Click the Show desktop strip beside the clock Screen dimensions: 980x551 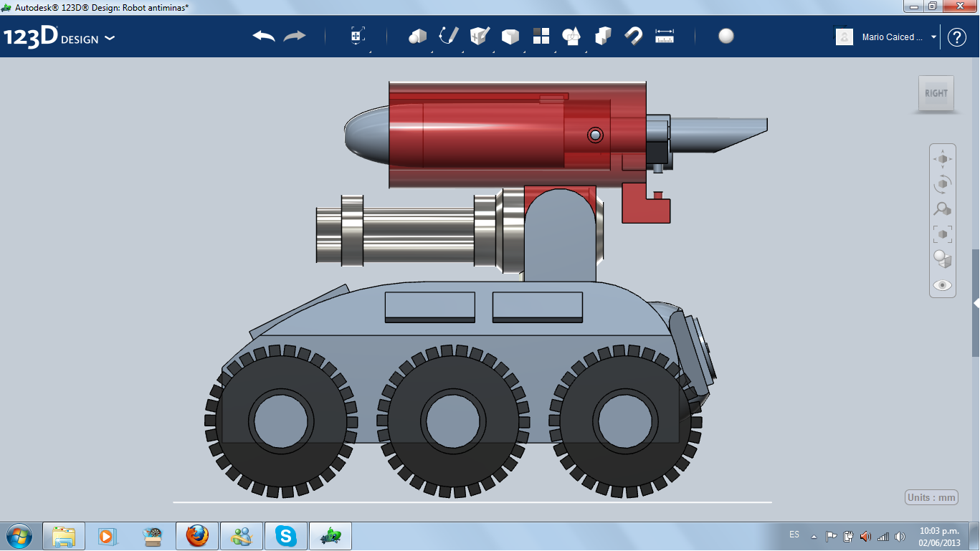[x=975, y=536]
